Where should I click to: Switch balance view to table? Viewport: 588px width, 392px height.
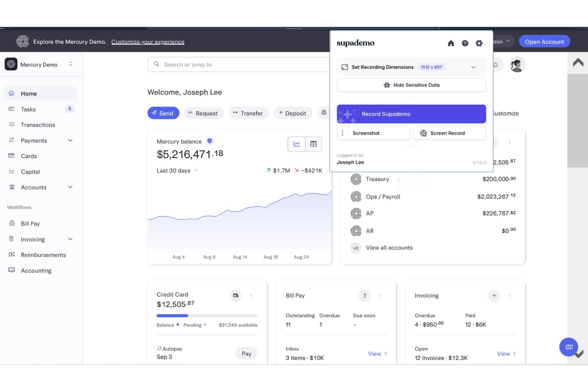pyautogui.click(x=313, y=144)
